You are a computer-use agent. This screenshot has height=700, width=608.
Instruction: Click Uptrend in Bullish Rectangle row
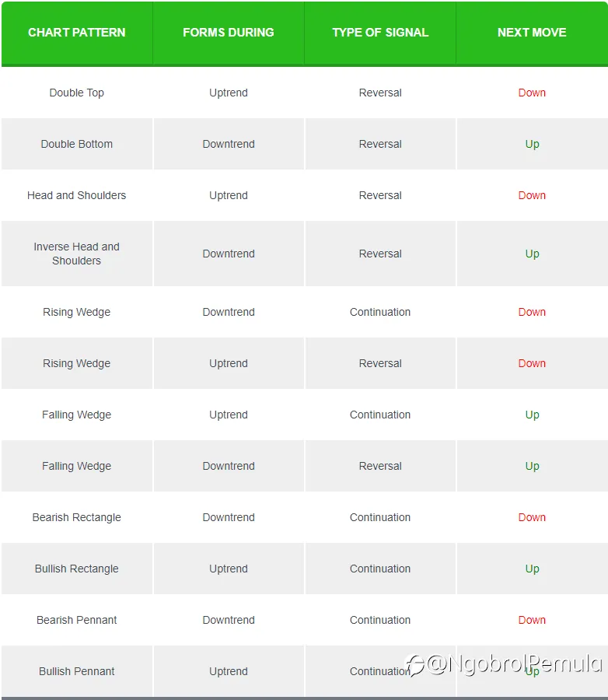229,569
